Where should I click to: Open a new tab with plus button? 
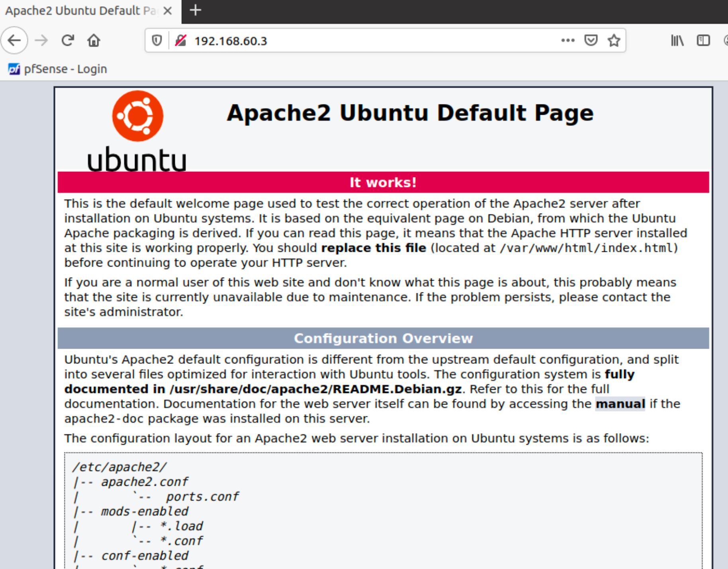[195, 10]
